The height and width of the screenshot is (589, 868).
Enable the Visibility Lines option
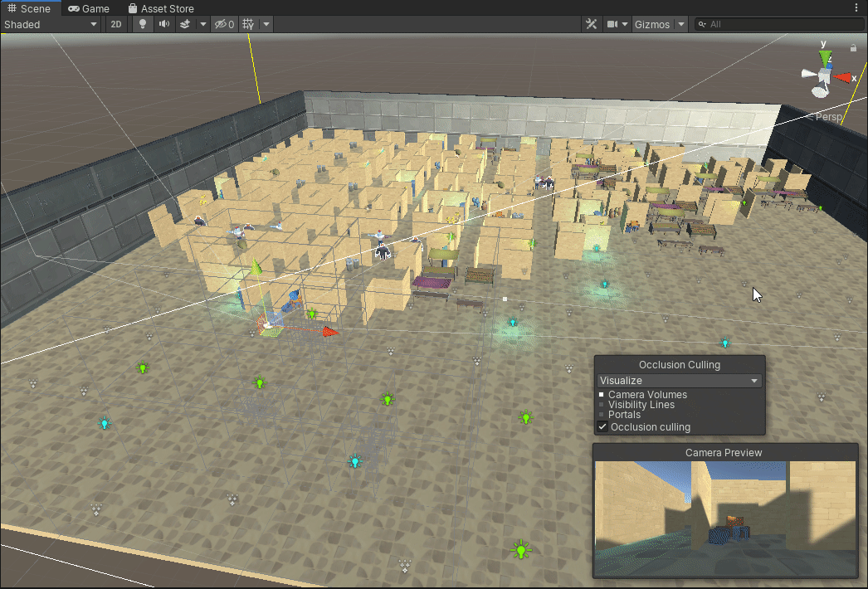pyautogui.click(x=602, y=405)
